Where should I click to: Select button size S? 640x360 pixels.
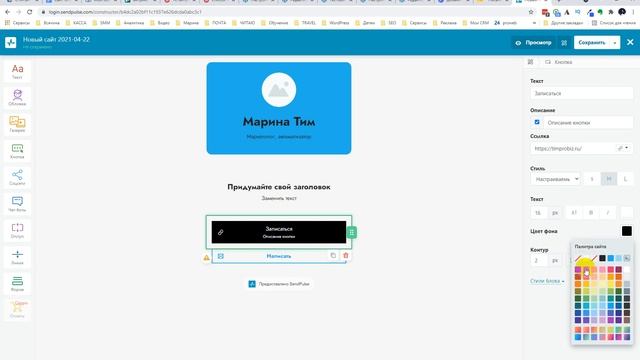[592, 179]
